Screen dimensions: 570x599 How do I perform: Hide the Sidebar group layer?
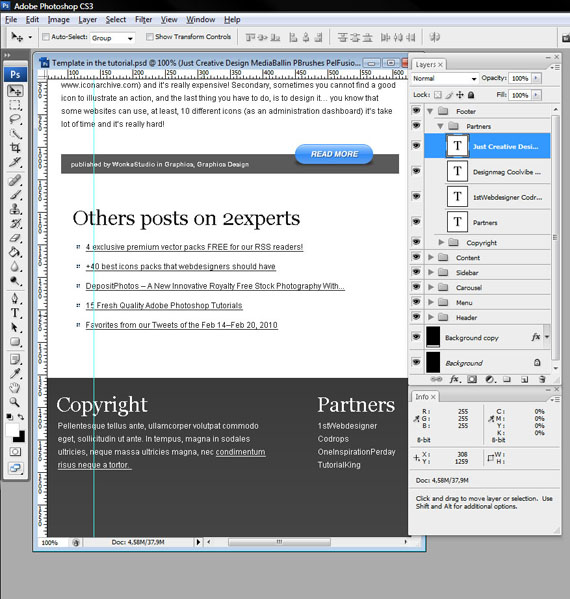pyautogui.click(x=416, y=272)
